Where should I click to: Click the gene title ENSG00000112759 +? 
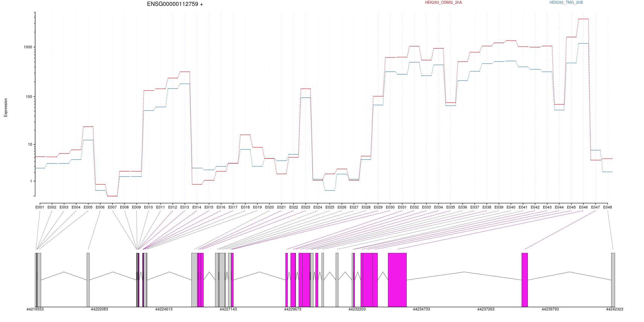[175, 4]
